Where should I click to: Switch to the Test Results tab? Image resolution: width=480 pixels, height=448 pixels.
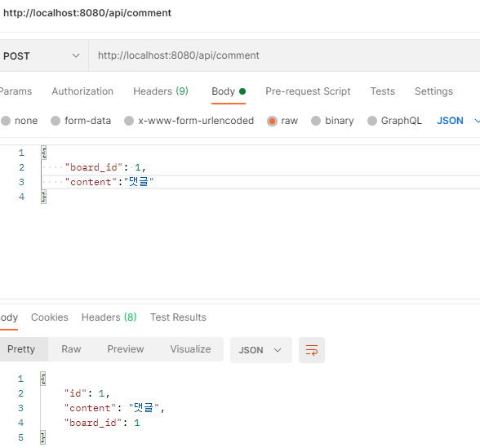(x=178, y=317)
